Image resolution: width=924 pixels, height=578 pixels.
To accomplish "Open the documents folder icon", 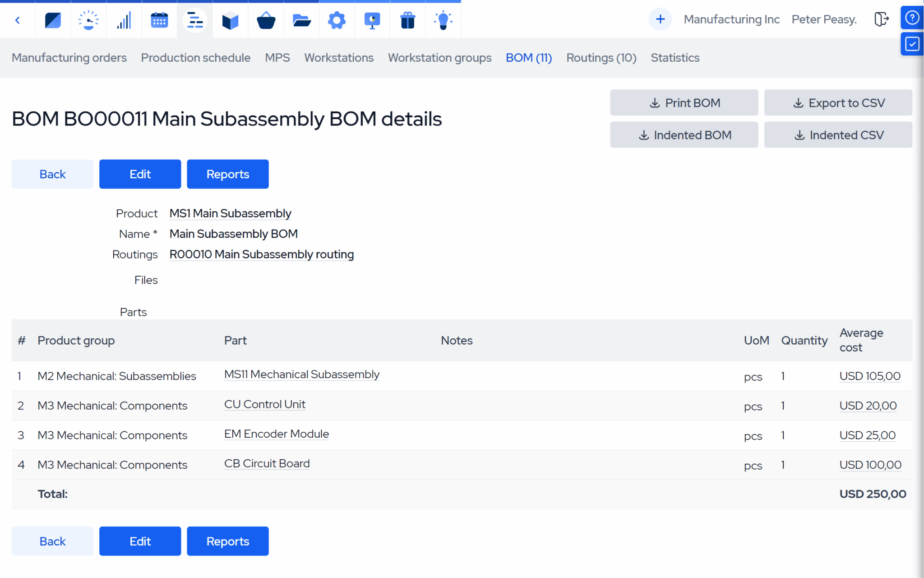I will tap(301, 20).
